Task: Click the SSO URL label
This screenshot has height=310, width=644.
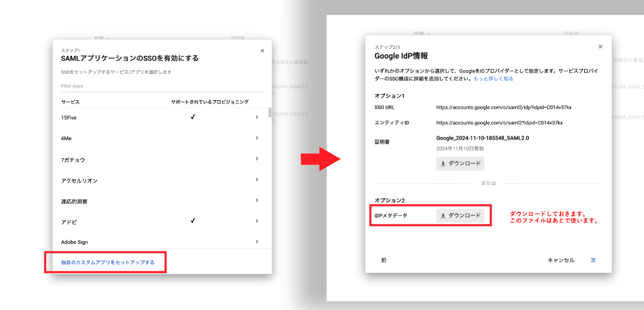Action: tap(384, 107)
